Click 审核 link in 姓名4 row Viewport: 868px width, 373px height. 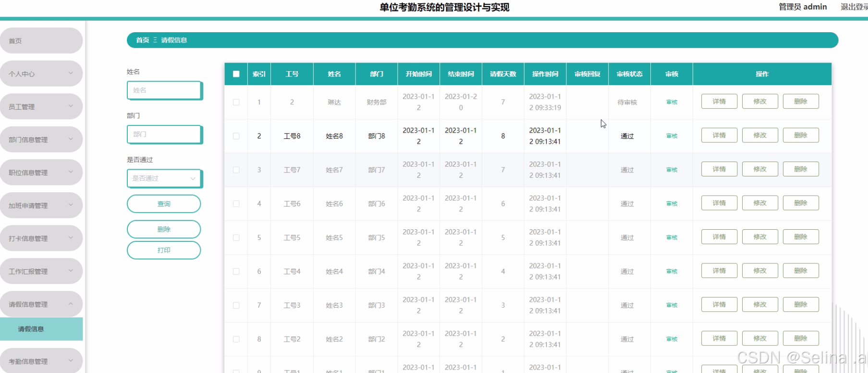click(672, 272)
